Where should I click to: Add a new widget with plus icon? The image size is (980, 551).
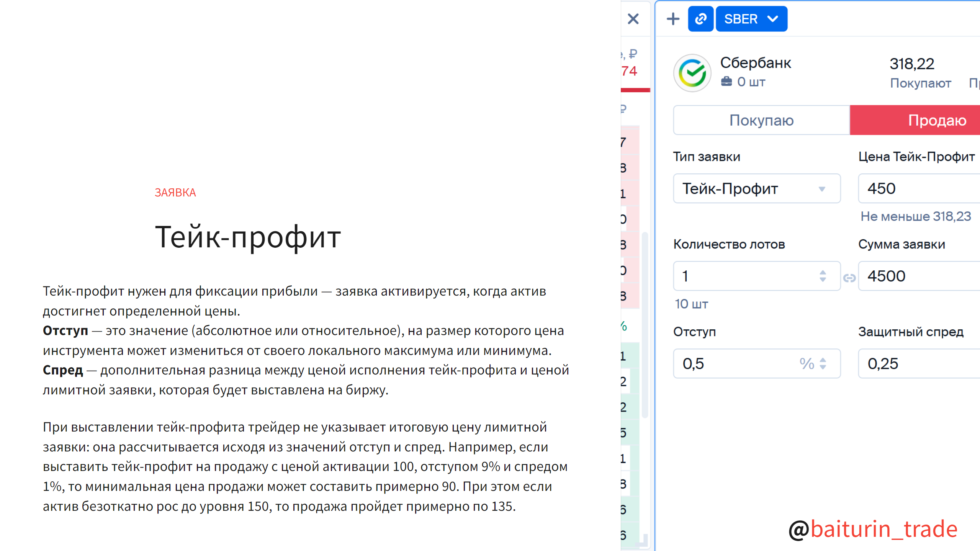(x=673, y=19)
